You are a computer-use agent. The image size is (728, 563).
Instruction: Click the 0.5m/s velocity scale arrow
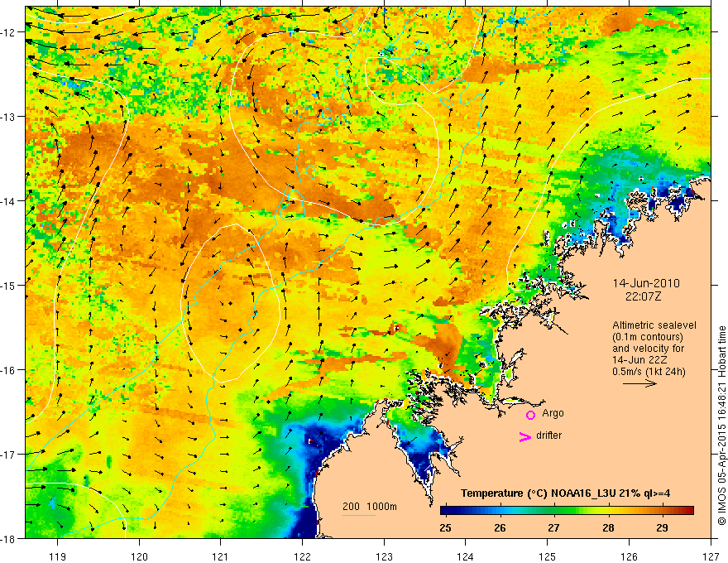[639, 383]
